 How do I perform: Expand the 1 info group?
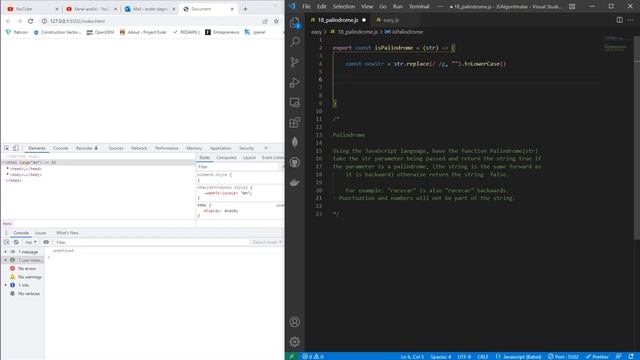[x=6, y=285]
